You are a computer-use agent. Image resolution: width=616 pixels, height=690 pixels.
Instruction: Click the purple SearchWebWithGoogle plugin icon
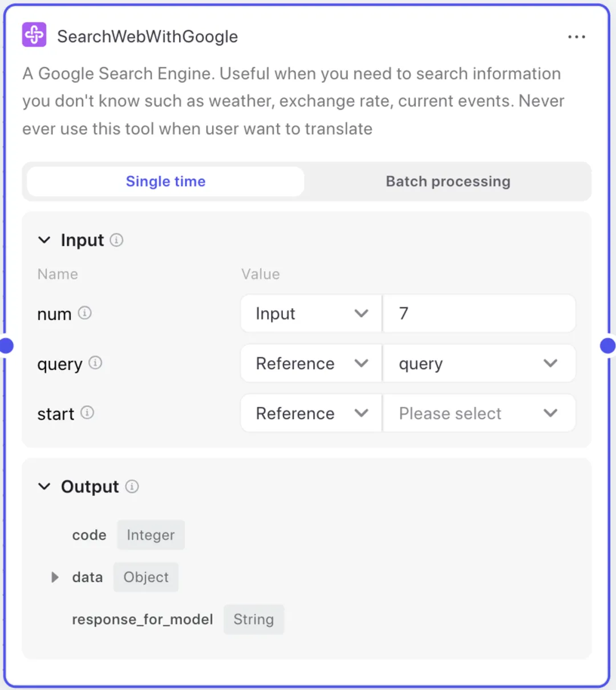[x=34, y=35]
